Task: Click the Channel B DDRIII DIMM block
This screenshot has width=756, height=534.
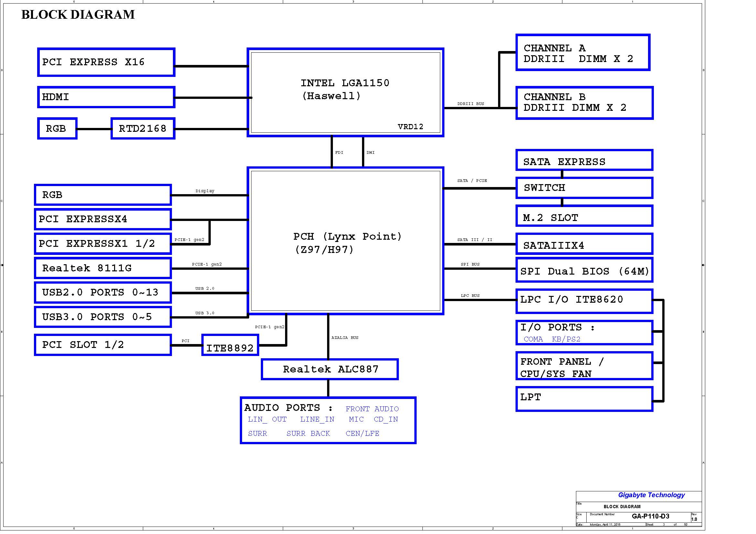Action: pos(584,103)
